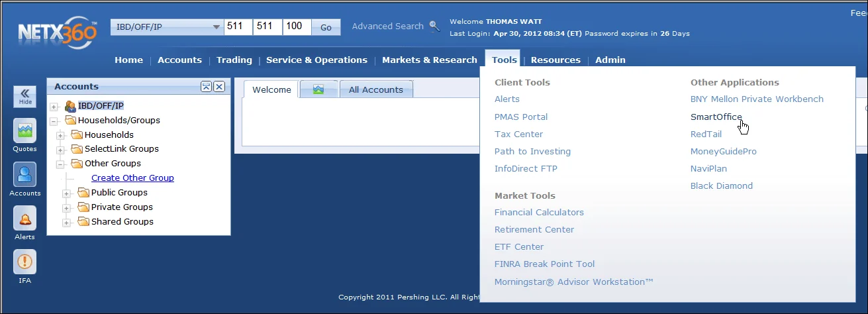Screen dimensions: 868x314
Task: Click the Advanced Search link text
Action: point(388,26)
